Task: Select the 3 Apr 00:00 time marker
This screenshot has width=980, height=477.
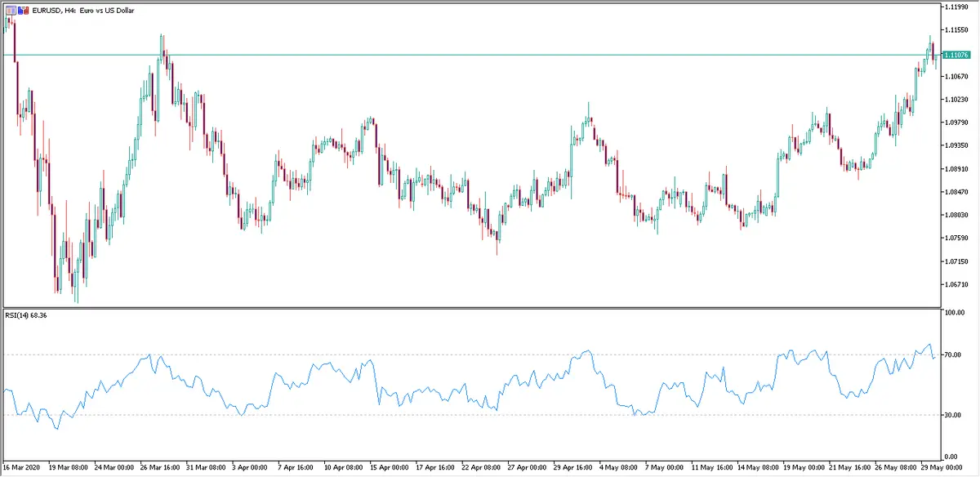Action: (248, 469)
